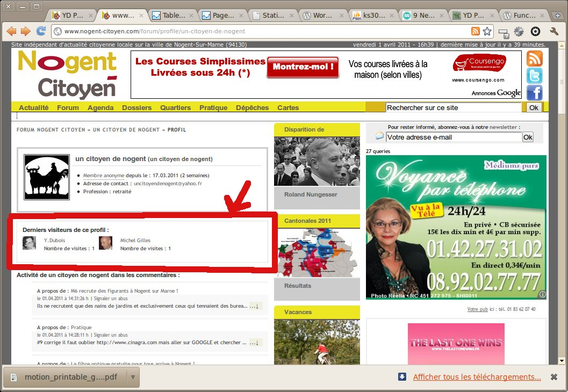The image size is (568, 392).
Task: Click Signaler un abus on 14:28:11 comment
Action: click(x=111, y=335)
